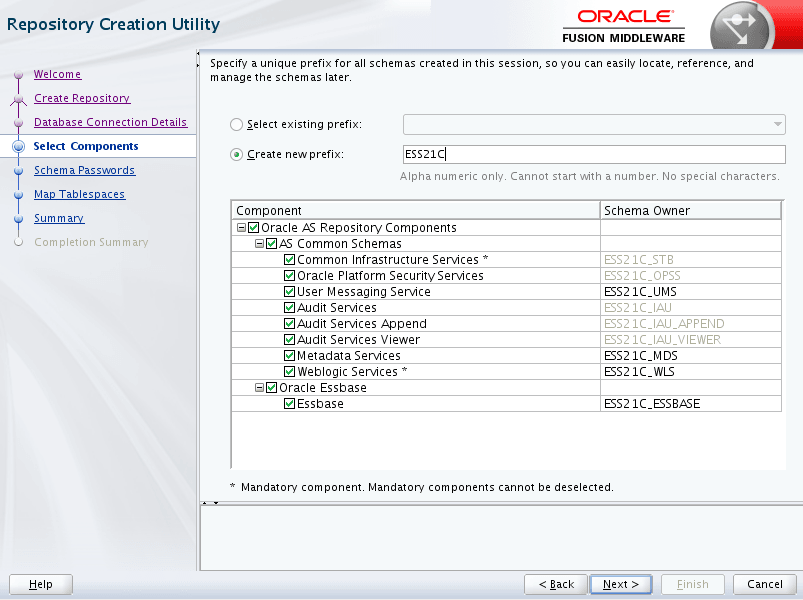
Task: Click the Oracle Fusion Middleware logo
Action: pos(623,27)
